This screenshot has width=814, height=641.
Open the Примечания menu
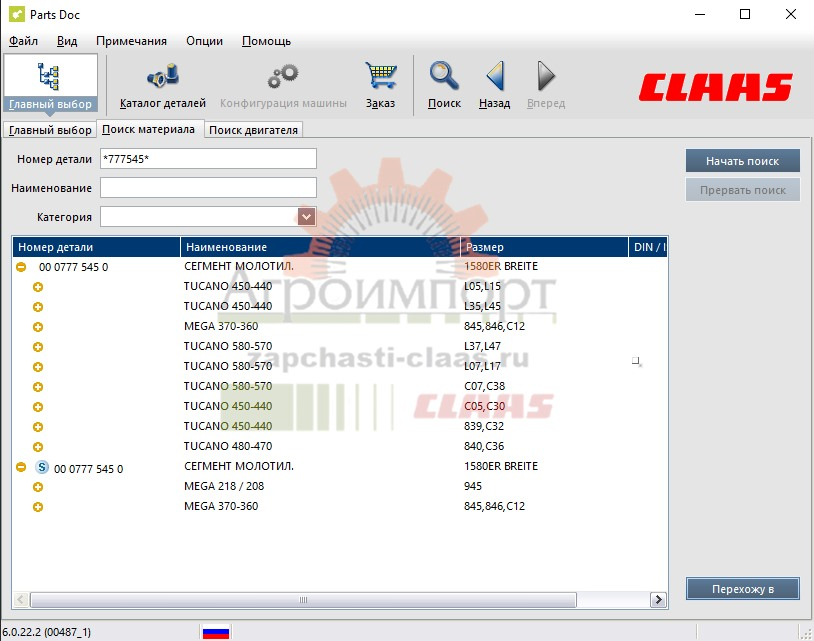click(131, 41)
